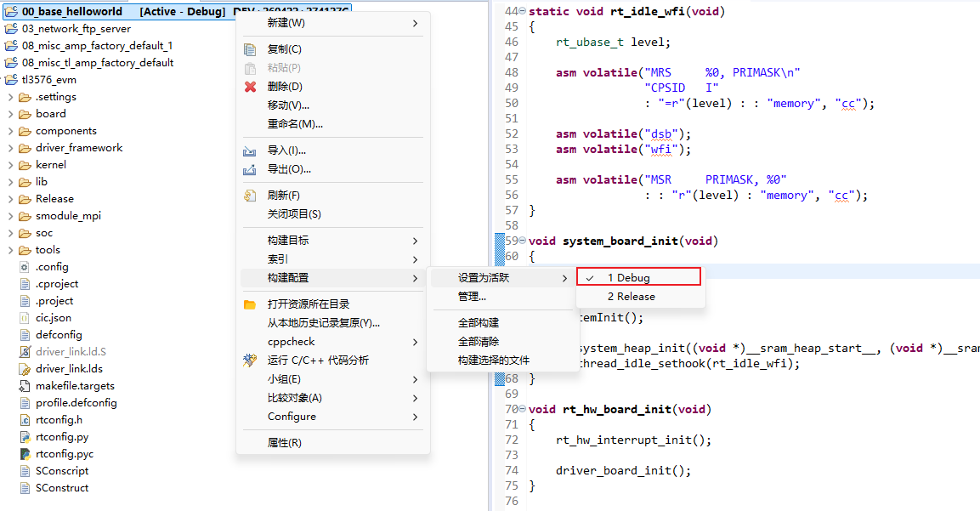Image resolution: width=980 pixels, height=511 pixels.
Task: Choose 关闭项目(S) menu entry
Action: [333, 214]
